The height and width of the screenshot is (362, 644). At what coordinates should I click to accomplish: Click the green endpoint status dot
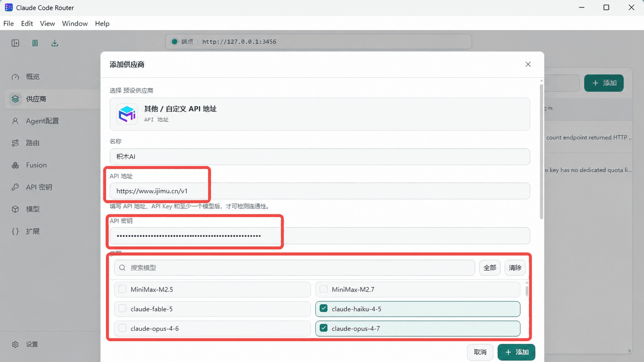174,42
